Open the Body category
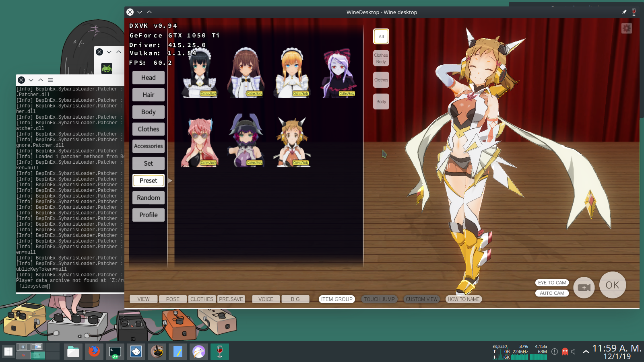644x362 pixels. pyautogui.click(x=149, y=112)
